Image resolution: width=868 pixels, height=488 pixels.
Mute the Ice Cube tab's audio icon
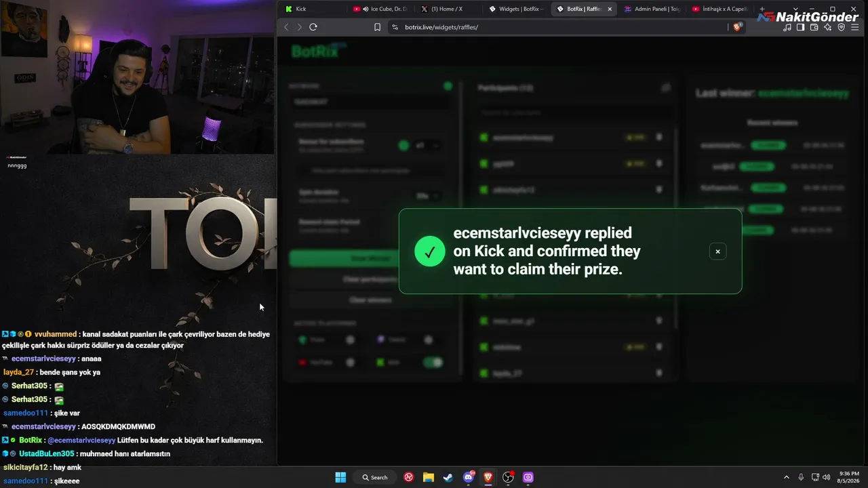point(366,9)
